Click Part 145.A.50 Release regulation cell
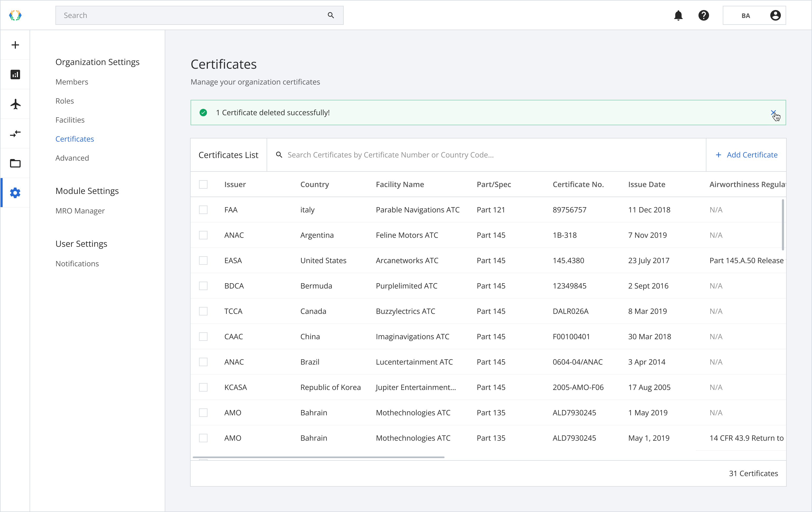This screenshot has width=812, height=512. coord(748,260)
